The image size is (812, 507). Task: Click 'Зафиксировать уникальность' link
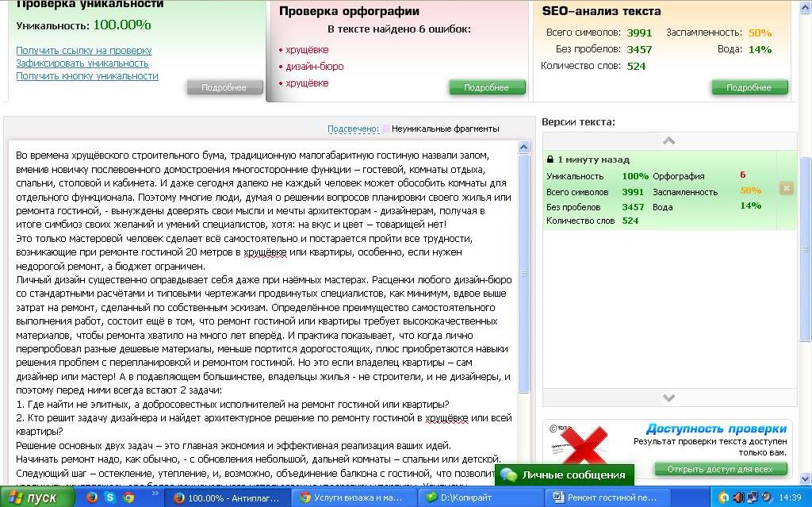point(82,63)
